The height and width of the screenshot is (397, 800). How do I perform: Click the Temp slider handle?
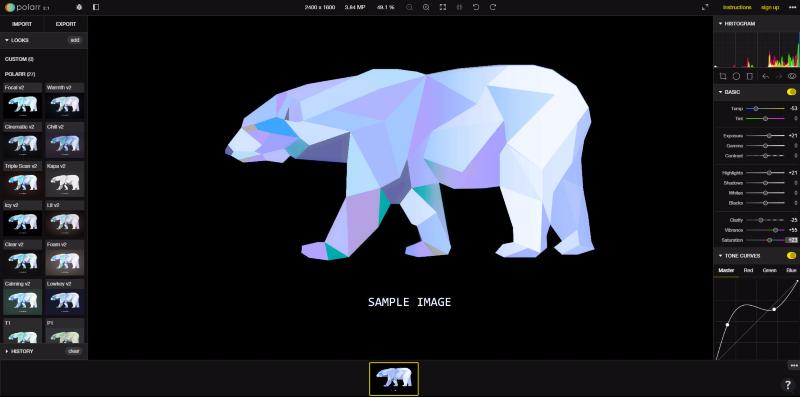click(x=756, y=109)
